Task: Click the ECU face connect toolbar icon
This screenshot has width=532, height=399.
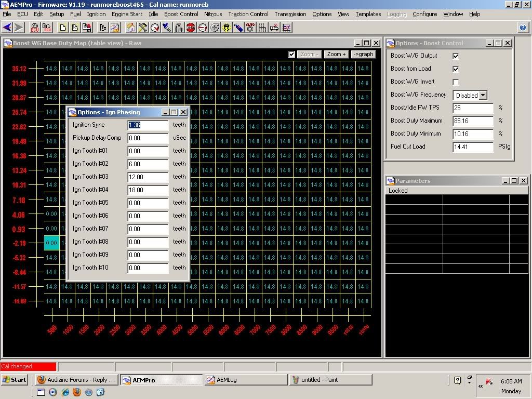Action: 35,28
